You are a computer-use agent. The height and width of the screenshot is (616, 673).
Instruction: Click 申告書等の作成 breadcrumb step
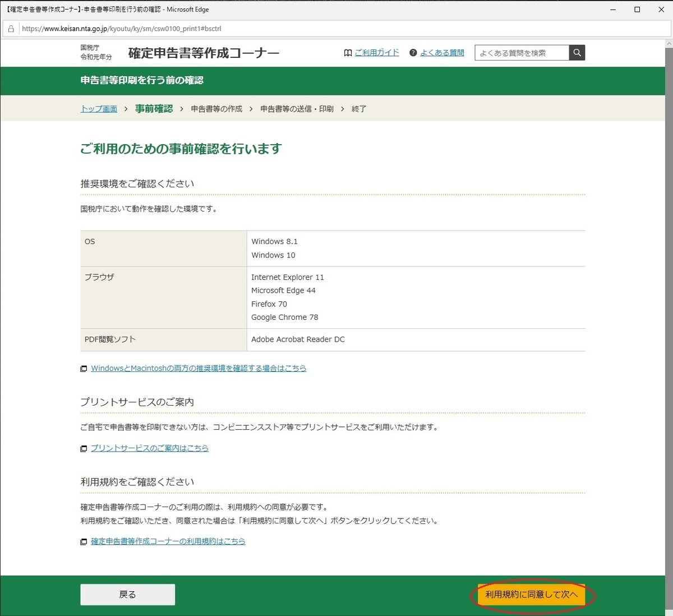[216, 109]
